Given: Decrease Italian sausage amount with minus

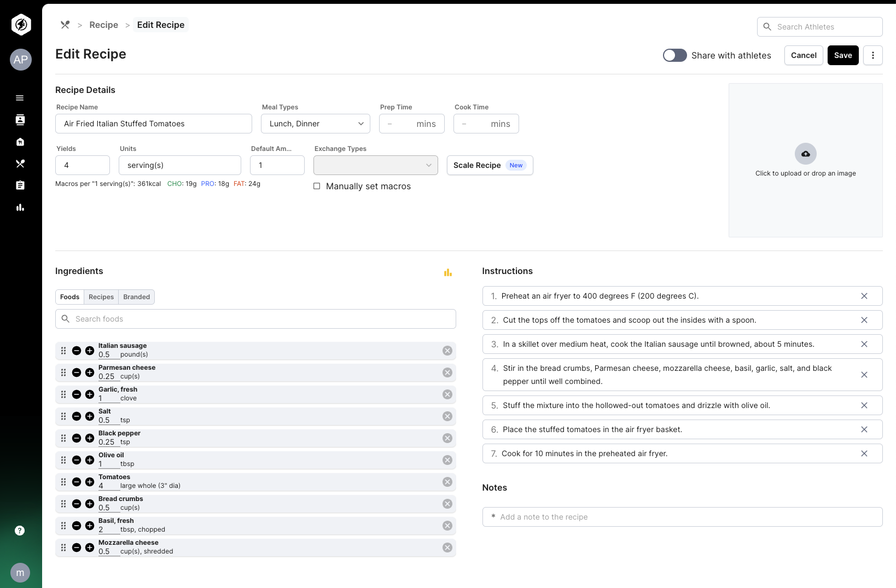Looking at the screenshot, I should click(x=77, y=351).
